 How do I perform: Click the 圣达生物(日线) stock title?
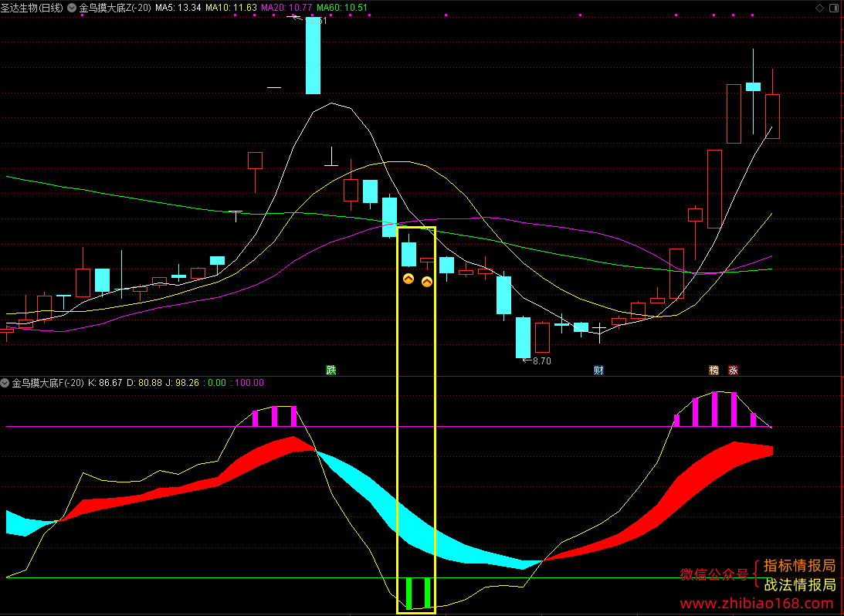32,8
